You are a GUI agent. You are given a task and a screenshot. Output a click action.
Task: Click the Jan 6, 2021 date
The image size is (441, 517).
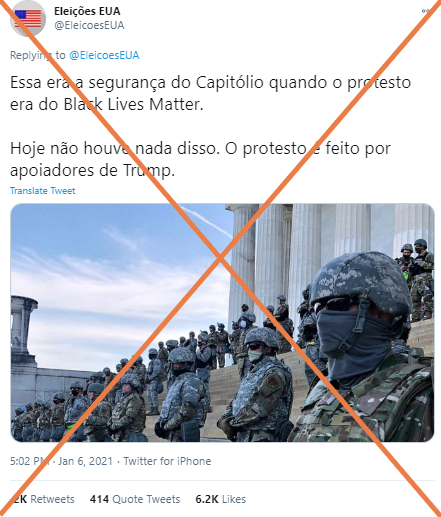tap(85, 461)
